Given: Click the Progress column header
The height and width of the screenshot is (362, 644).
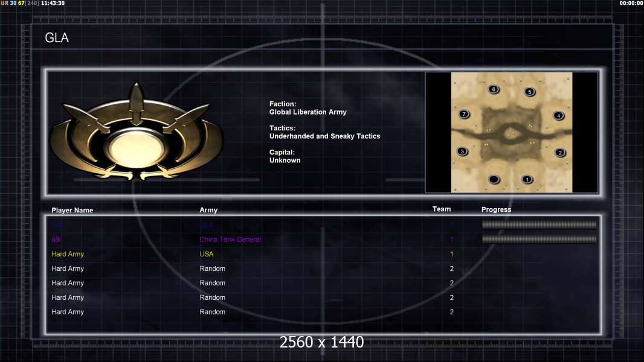Looking at the screenshot, I should 496,209.
